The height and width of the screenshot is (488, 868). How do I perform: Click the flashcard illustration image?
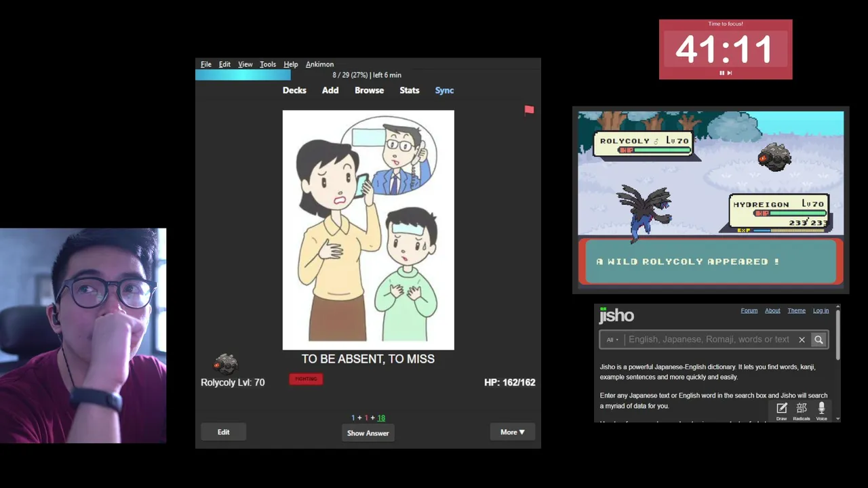coord(368,230)
